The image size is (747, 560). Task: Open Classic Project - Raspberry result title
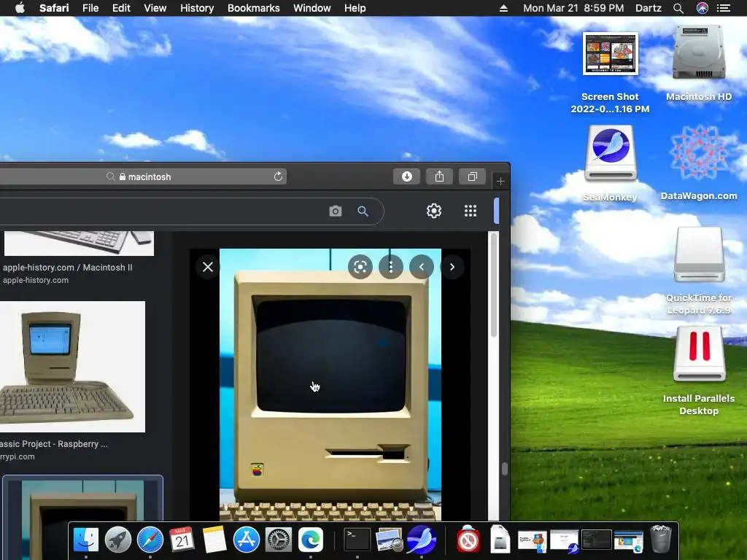click(x=54, y=444)
